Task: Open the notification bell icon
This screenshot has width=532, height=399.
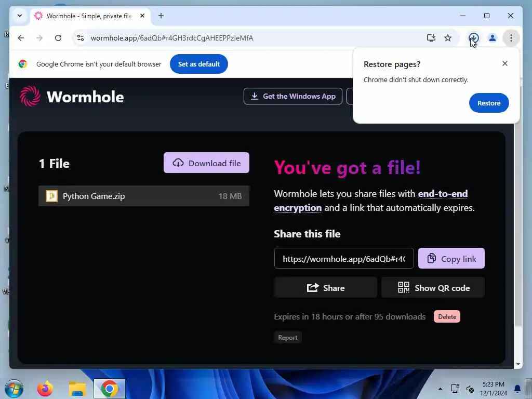Action: pos(517,389)
